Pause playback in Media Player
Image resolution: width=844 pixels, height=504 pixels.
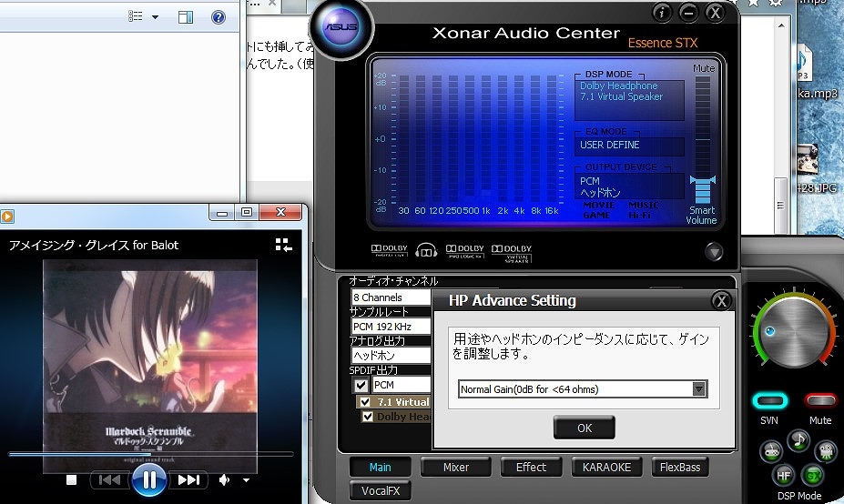[149, 479]
